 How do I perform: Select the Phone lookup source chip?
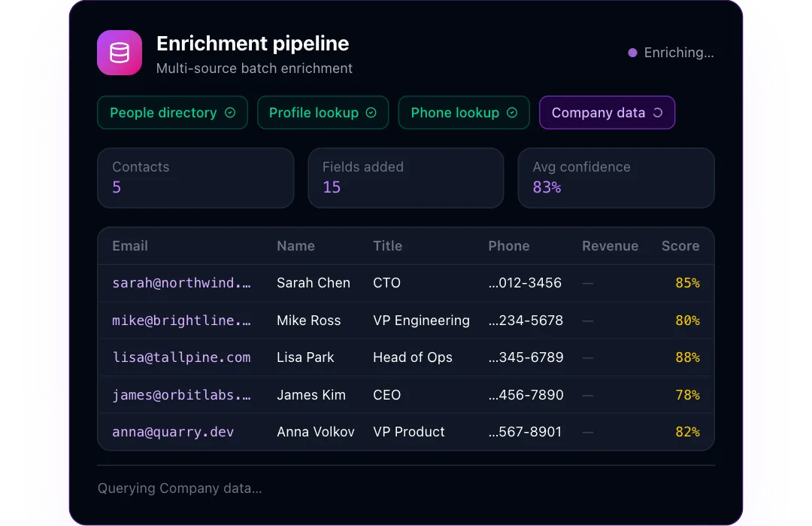tap(464, 112)
